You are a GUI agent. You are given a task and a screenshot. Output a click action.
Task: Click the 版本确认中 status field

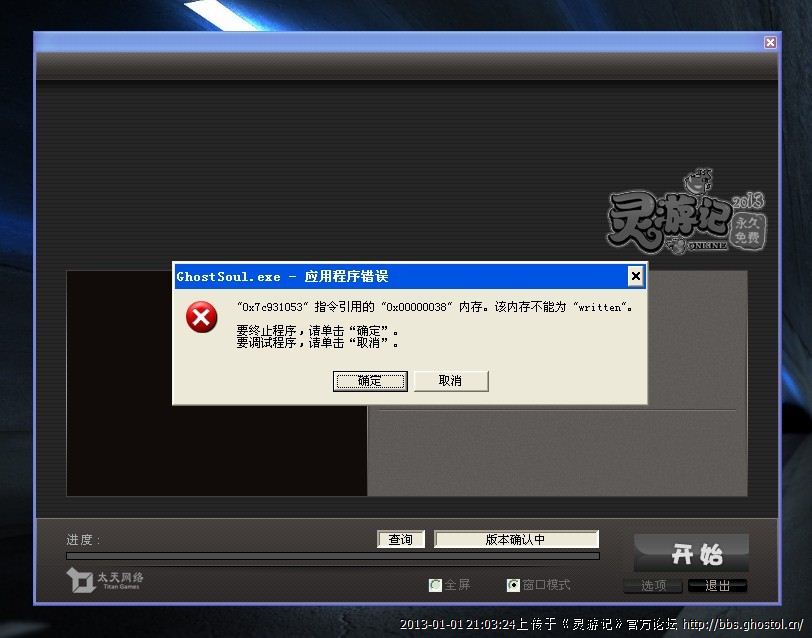(516, 540)
